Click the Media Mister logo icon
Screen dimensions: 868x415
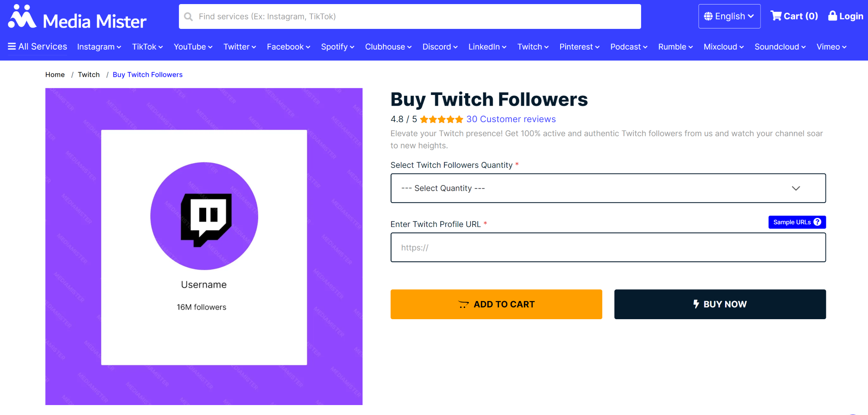(x=22, y=17)
